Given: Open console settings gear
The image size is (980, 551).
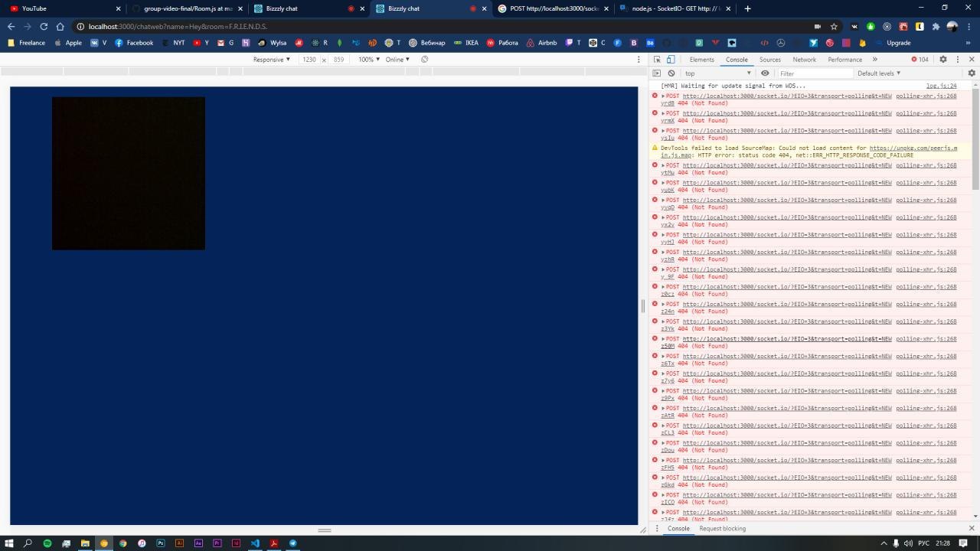Looking at the screenshot, I should tap(972, 73).
